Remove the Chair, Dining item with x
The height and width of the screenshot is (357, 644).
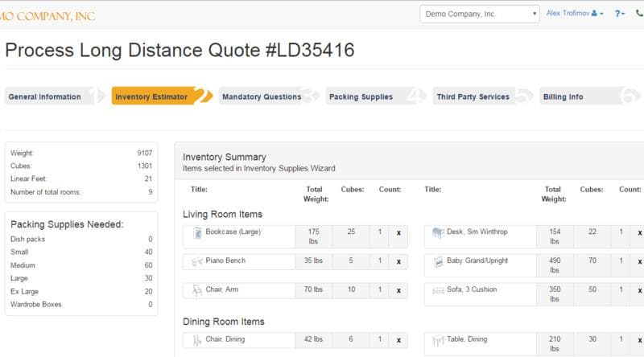click(x=398, y=340)
